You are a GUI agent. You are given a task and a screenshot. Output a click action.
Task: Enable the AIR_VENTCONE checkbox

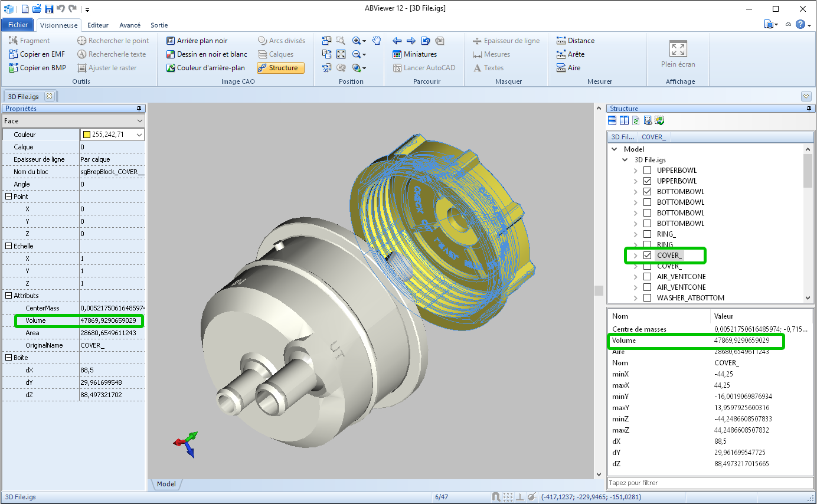(648, 277)
